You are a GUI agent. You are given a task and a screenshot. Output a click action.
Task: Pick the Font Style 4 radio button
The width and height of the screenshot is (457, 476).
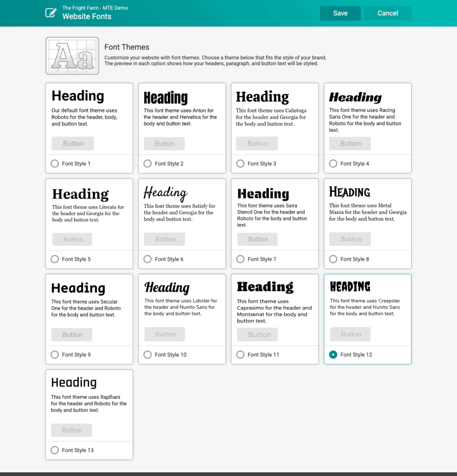(x=333, y=164)
